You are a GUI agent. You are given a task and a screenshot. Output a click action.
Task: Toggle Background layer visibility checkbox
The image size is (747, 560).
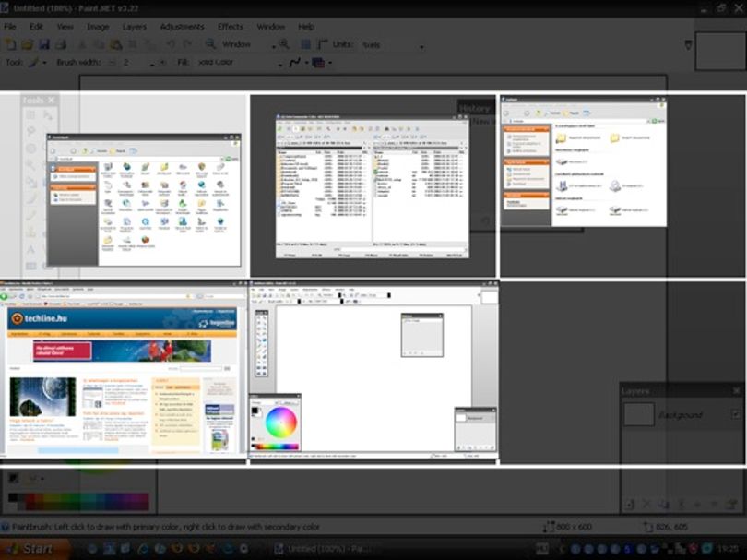[736, 414]
